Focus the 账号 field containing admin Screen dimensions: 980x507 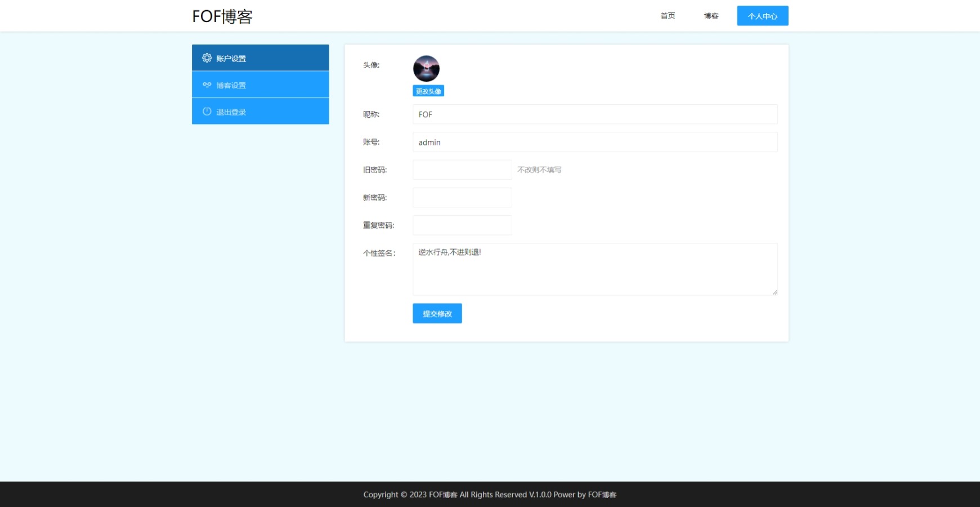coord(595,142)
